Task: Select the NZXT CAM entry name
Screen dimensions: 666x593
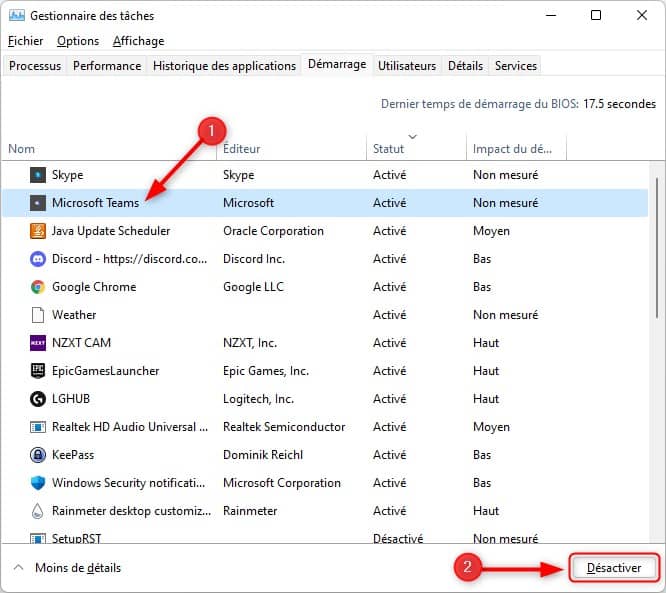Action: coord(81,343)
